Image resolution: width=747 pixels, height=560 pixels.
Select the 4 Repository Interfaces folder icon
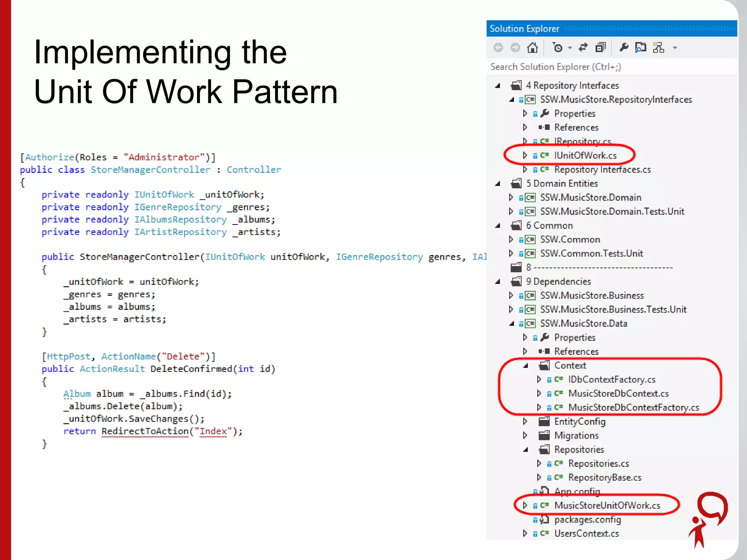tap(516, 85)
